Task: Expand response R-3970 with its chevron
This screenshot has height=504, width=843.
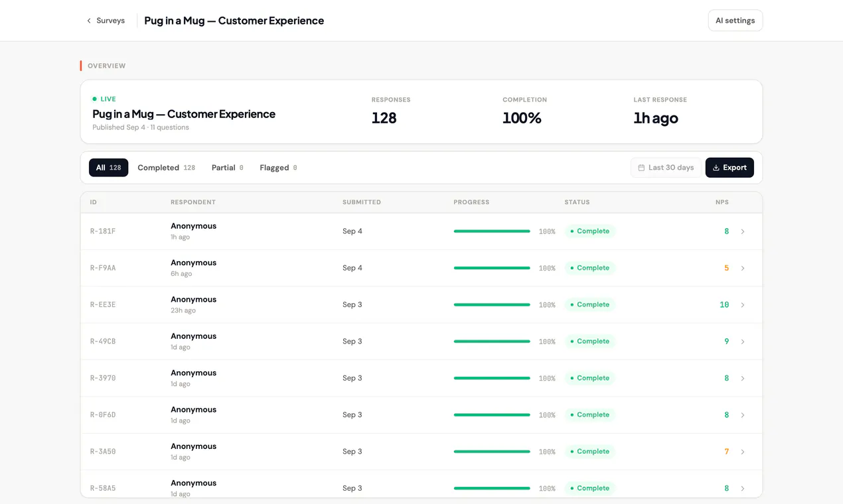Action: (x=743, y=379)
